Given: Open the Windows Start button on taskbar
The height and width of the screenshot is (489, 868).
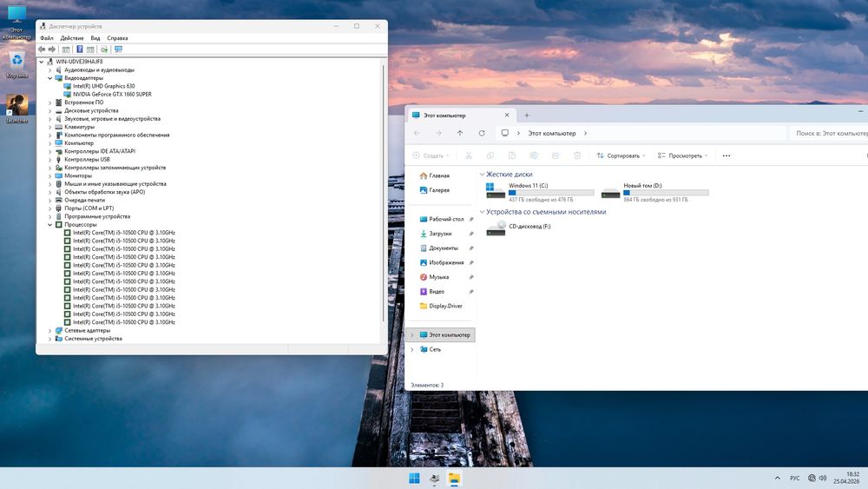Looking at the screenshot, I should (x=414, y=479).
